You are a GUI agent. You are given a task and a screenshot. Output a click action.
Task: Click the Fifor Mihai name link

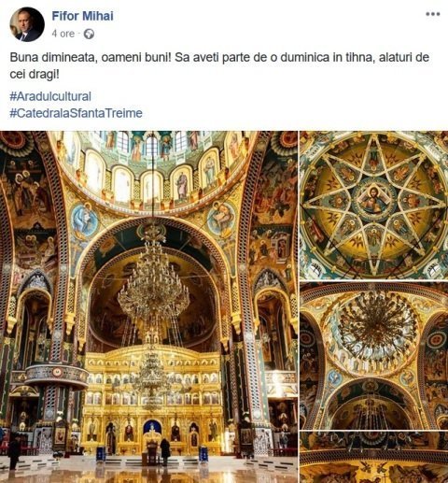[82, 16]
